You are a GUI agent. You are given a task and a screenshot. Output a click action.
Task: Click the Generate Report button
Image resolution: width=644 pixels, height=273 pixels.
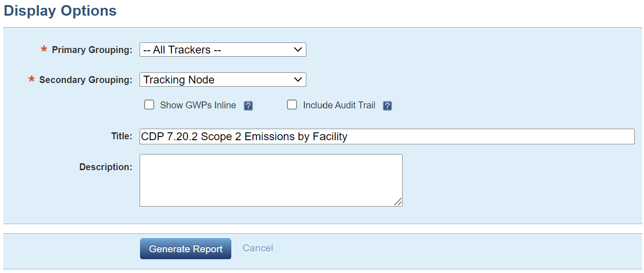186,249
